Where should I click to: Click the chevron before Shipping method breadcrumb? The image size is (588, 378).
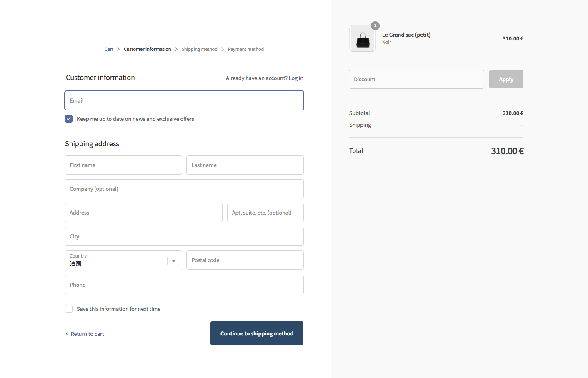[x=176, y=49]
